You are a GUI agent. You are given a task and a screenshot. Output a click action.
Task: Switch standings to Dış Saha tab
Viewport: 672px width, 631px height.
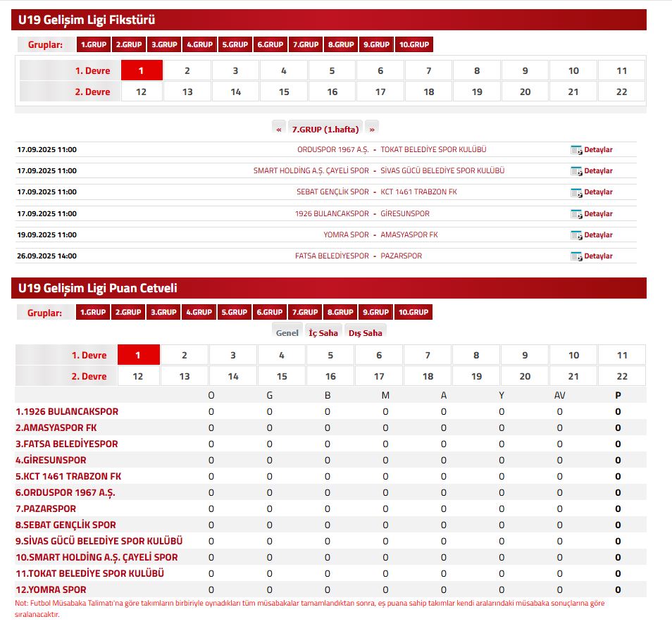[x=365, y=333]
